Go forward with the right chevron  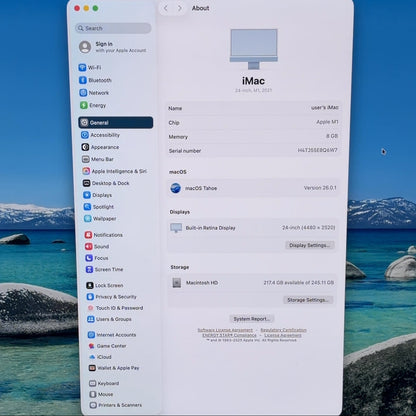(x=179, y=8)
